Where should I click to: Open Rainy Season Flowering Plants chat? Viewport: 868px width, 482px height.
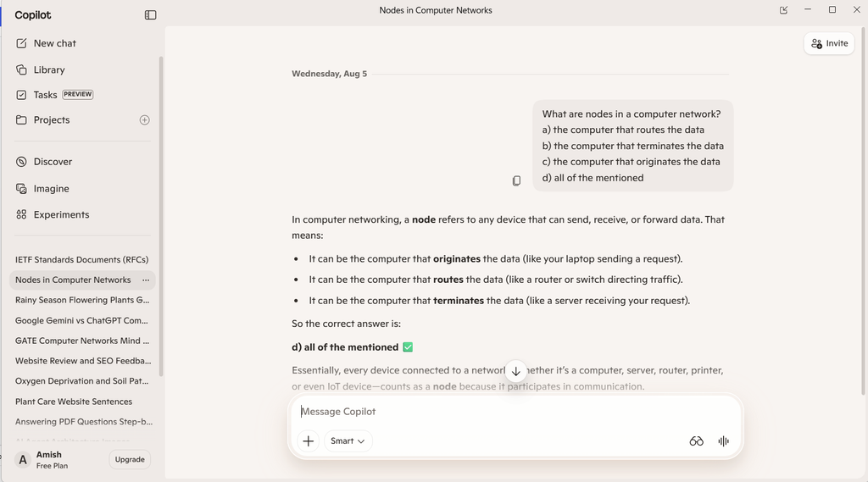82,300
